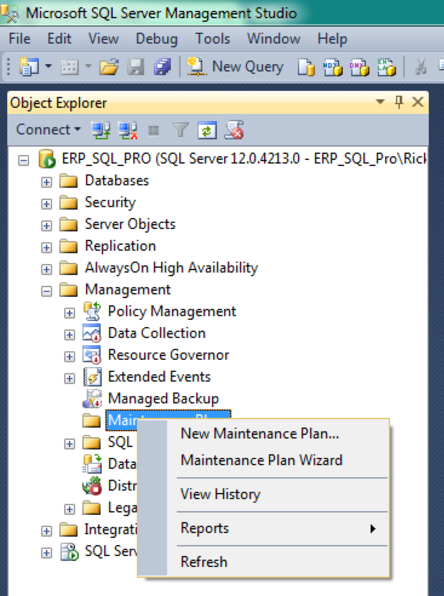Click the Analysis Services MDX Query icon
Image resolution: width=444 pixels, height=596 pixels.
tap(333, 67)
